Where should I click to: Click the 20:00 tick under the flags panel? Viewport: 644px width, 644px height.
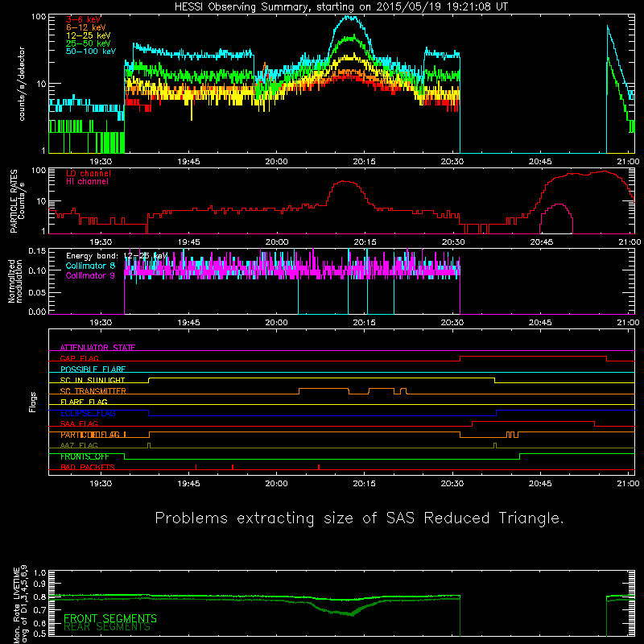tap(276, 484)
